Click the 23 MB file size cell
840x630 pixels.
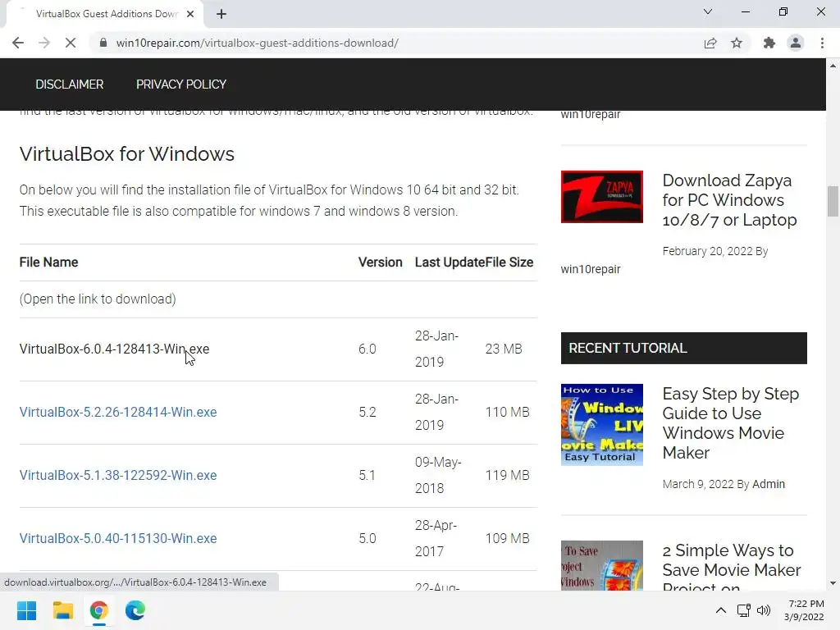click(x=504, y=349)
